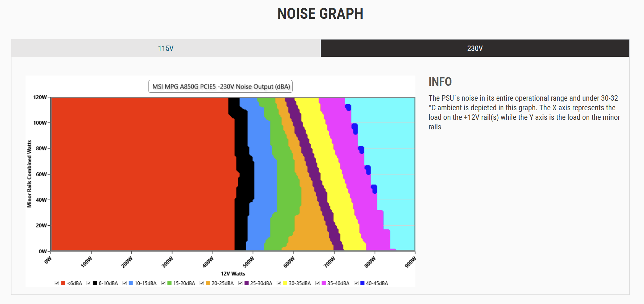Click the chart title MSI MPG A850G PCIE5

(220, 86)
